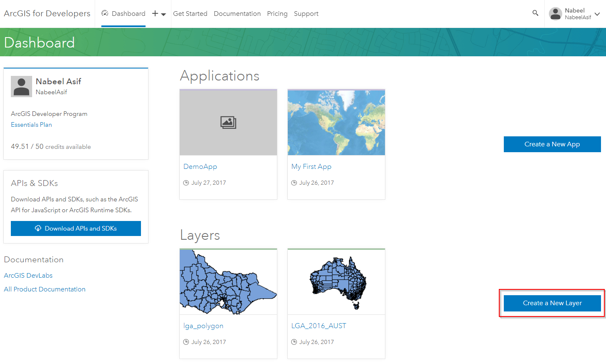Screen dimensions: 606x364
Task: Click the clock icon under DemoApp
Action: tap(186, 183)
